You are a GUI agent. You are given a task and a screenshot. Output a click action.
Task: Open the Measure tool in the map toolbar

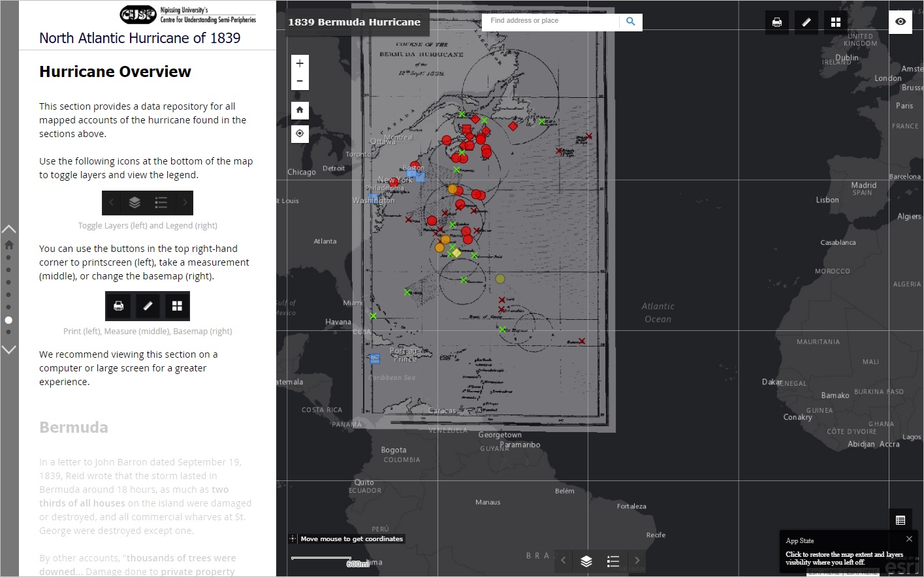pyautogui.click(x=806, y=22)
